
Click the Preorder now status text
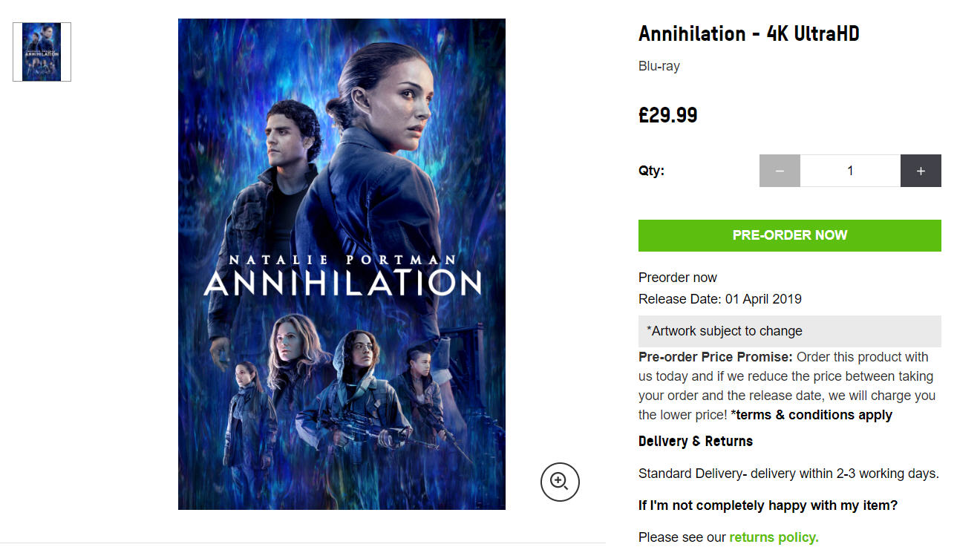pyautogui.click(x=677, y=278)
